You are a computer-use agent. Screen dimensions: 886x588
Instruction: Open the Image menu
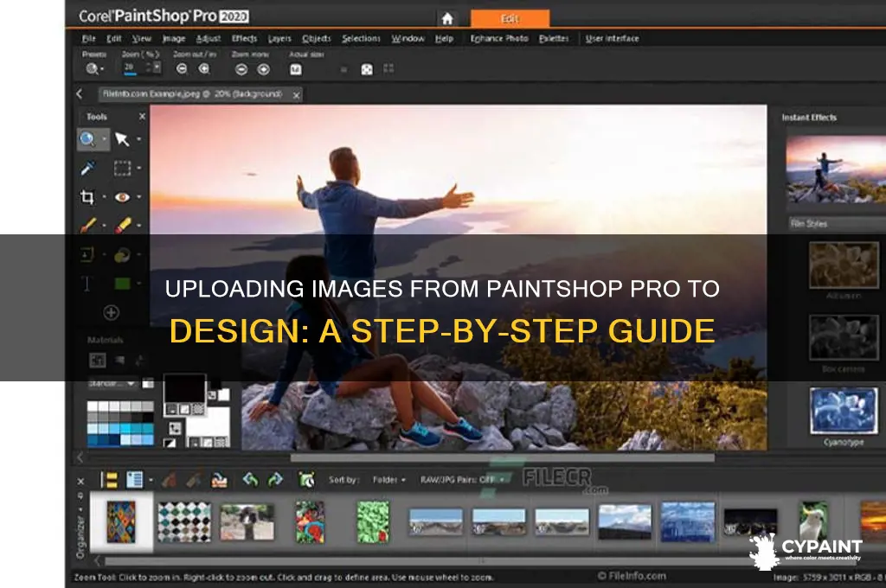[x=173, y=38]
